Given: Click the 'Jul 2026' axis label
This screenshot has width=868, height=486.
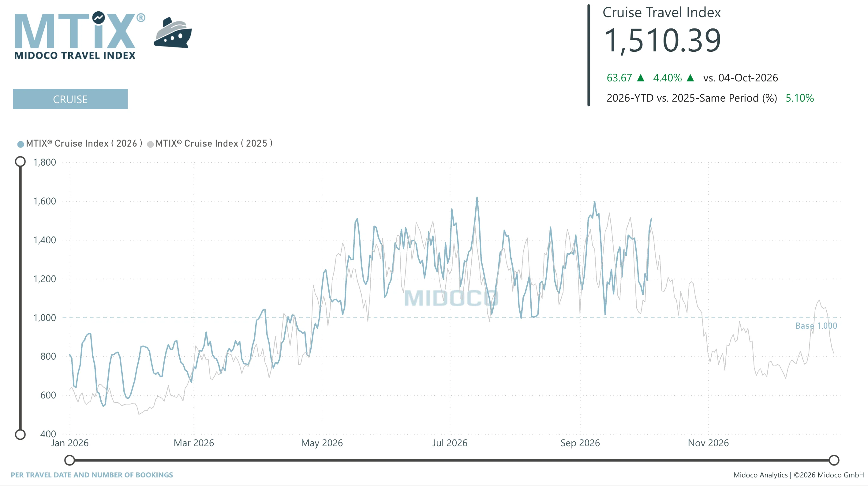Looking at the screenshot, I should click(x=450, y=443).
